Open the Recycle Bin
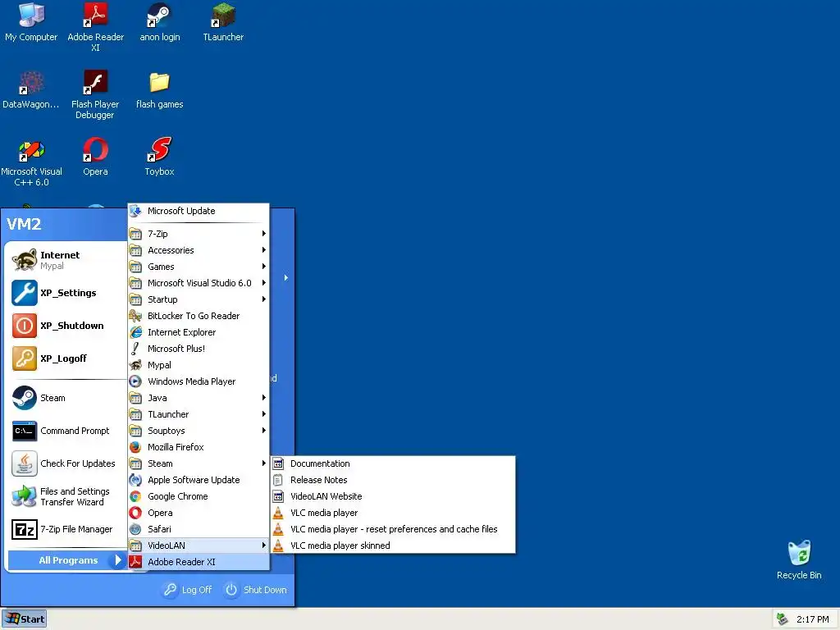Screen dimensions: 840x630 (x=799, y=559)
